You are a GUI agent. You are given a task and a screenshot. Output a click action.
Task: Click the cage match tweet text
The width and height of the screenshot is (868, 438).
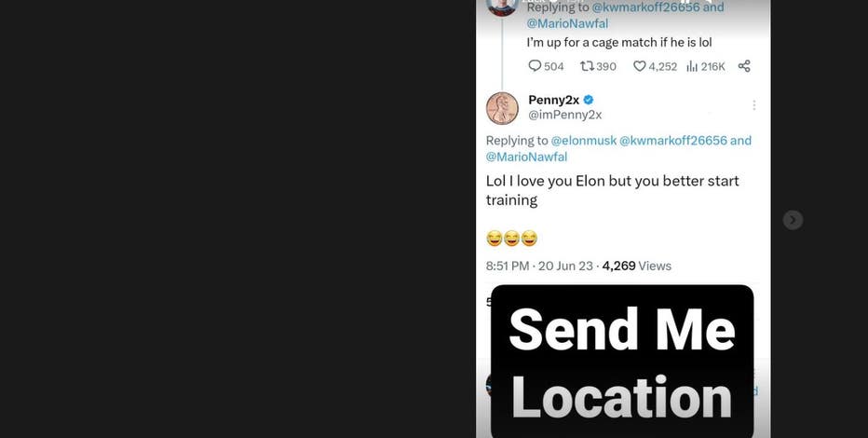(619, 42)
